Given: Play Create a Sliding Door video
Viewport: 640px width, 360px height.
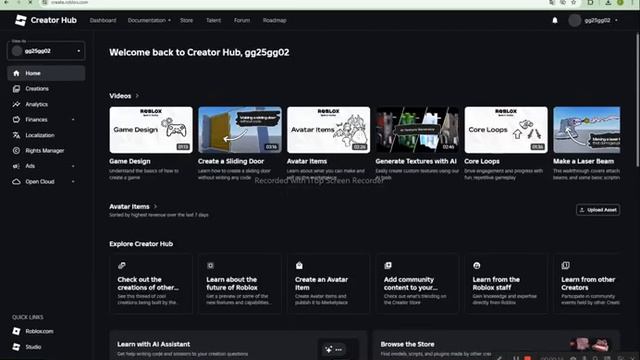Looking at the screenshot, I should point(240,130).
